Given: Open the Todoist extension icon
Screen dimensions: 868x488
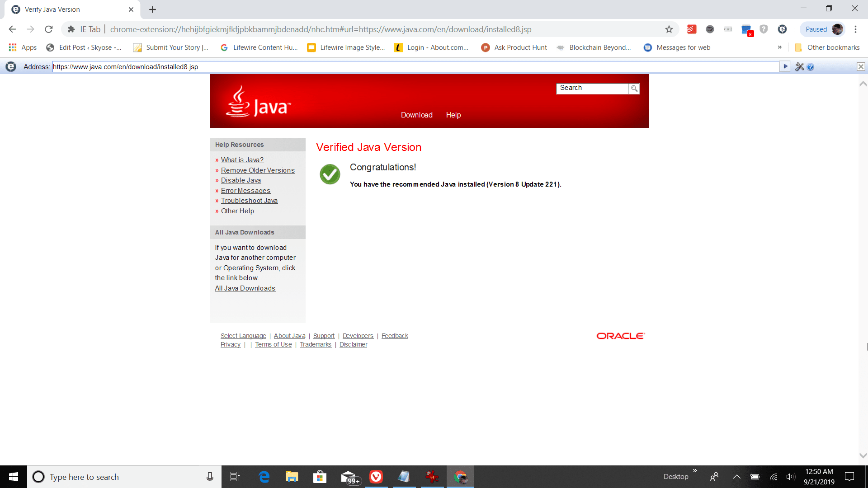Looking at the screenshot, I should click(x=691, y=29).
